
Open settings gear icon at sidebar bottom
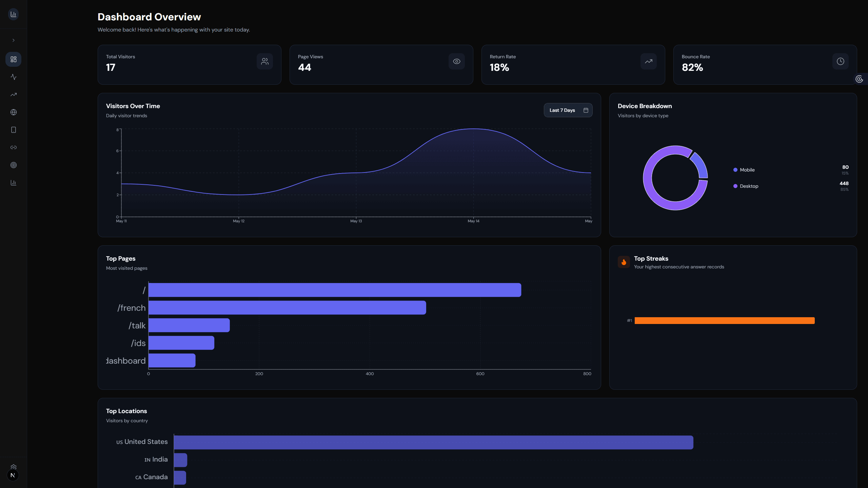coord(14,467)
